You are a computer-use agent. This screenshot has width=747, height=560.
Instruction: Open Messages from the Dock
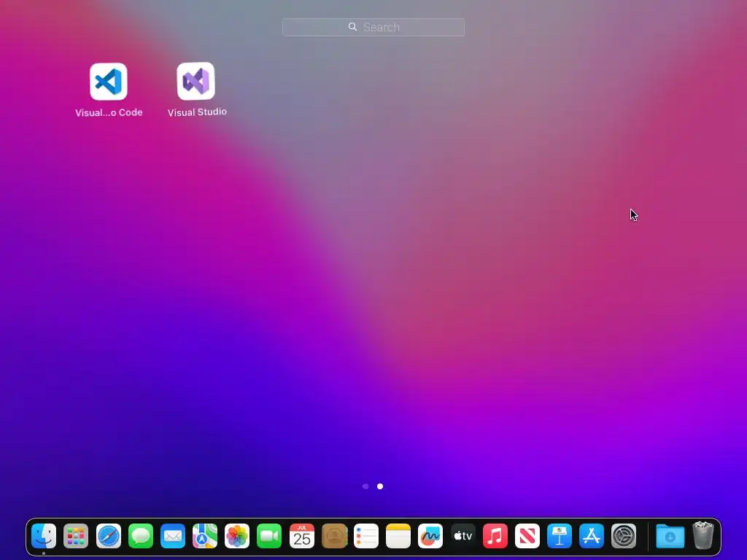point(141,536)
